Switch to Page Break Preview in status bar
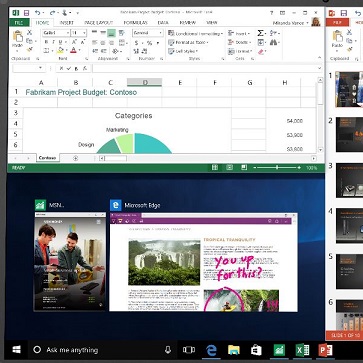 coord(244,168)
